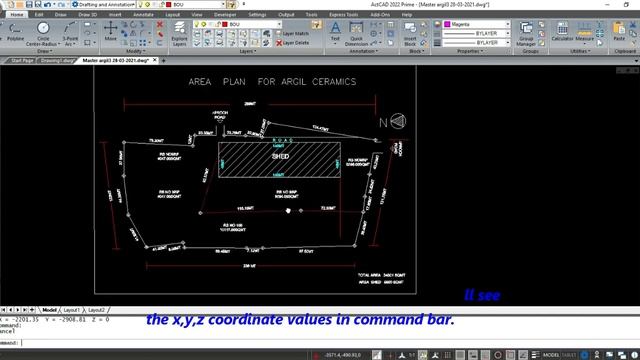Viewport: 640px width, 360px height.
Task: Open the Workspace Drafting and Annotation dropdown
Action: coord(103,4)
